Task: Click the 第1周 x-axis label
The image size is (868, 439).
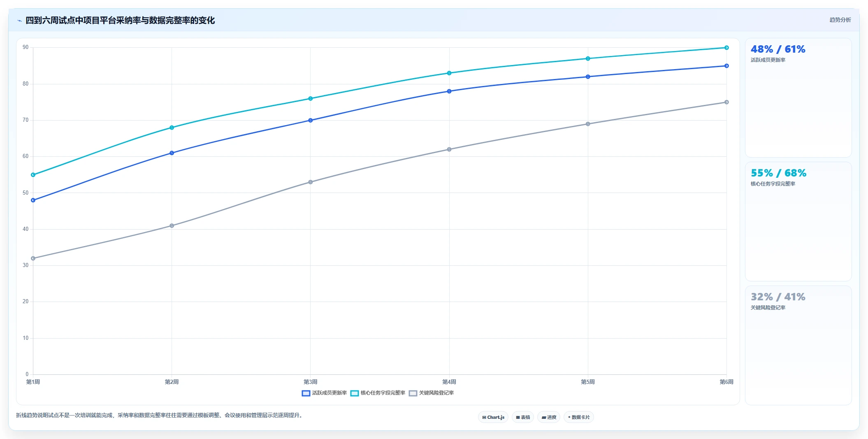Action: pos(33,382)
